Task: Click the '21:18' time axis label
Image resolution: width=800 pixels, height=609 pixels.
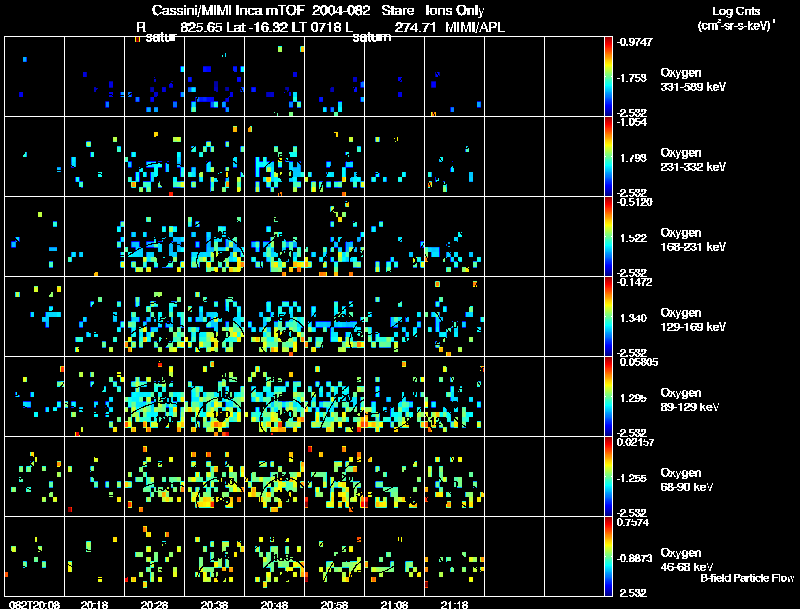Action: 454,604
